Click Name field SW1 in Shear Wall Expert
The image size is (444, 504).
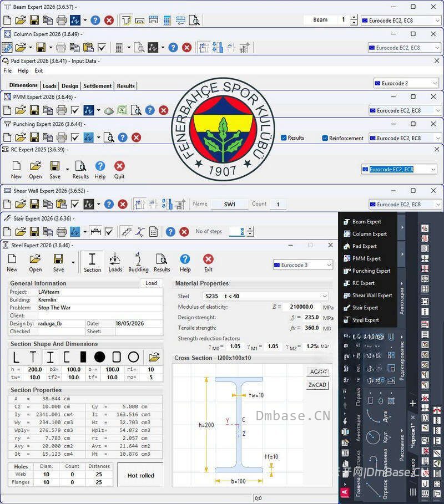click(229, 204)
